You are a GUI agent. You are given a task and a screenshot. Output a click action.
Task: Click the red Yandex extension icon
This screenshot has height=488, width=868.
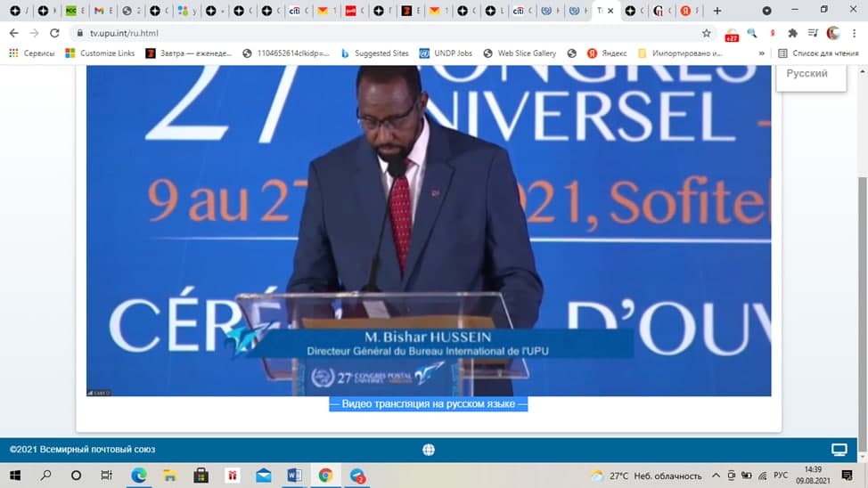coord(773,33)
